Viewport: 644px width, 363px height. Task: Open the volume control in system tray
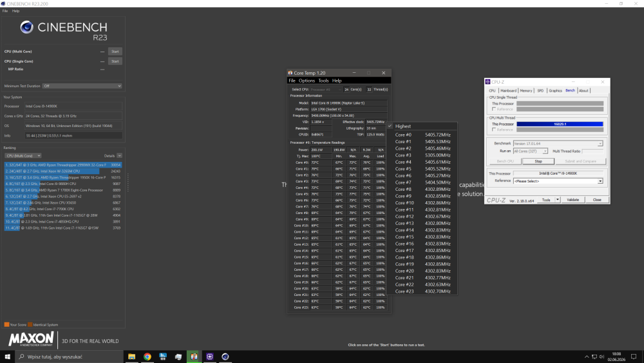click(601, 357)
